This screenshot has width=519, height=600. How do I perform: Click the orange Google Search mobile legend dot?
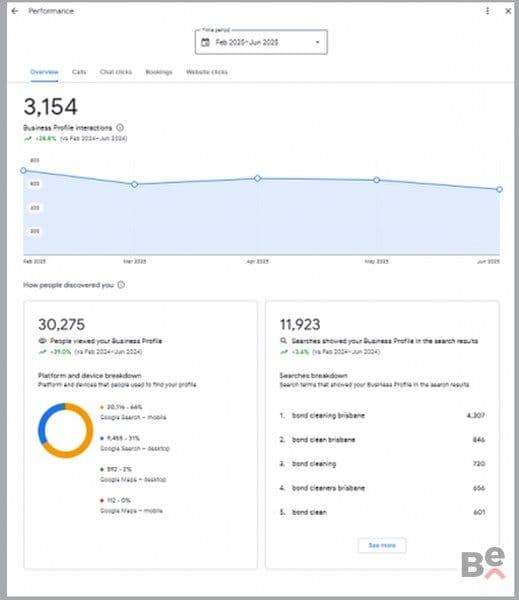click(x=102, y=407)
